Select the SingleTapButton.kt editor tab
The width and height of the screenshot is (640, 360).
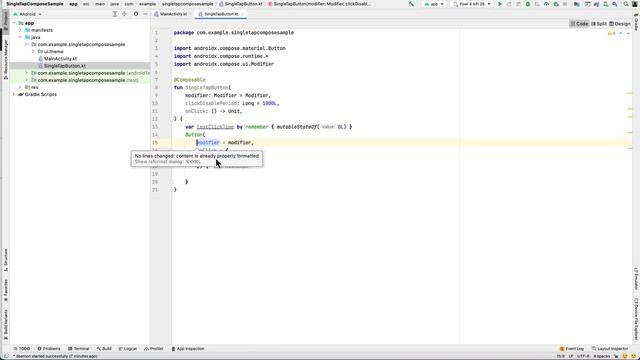pos(221,14)
